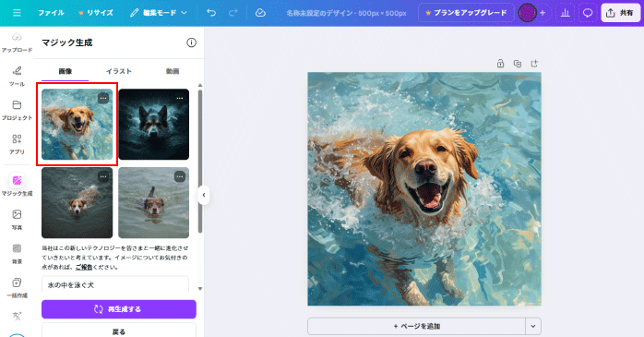The image size is (644, 337).
Task: Open the アップロード sidebar item
Action: [x=17, y=42]
